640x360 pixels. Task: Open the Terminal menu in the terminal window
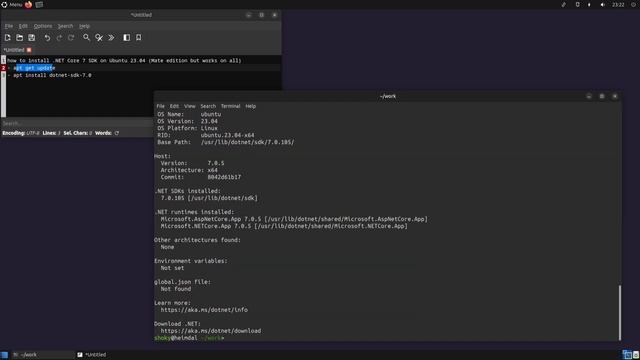(231, 106)
